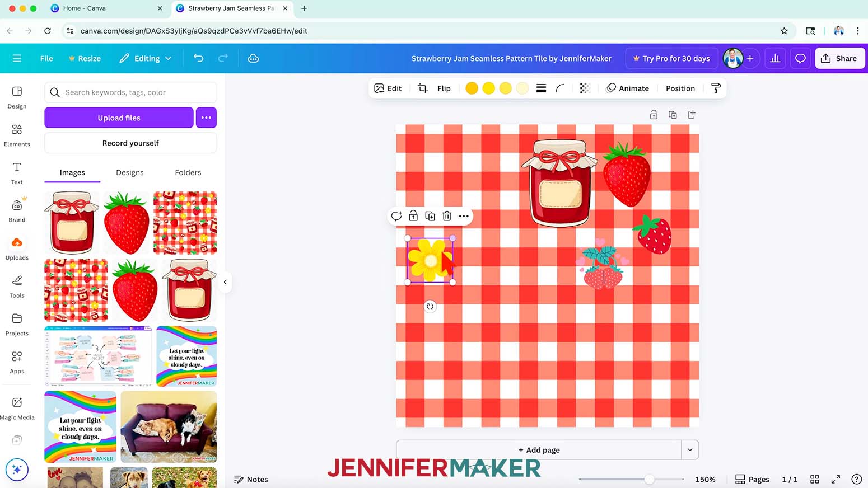Switch to the Images tab
This screenshot has height=488, width=868.
(72, 172)
